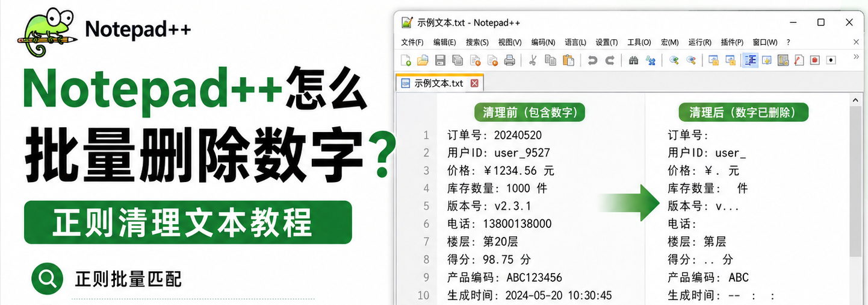Click the green 正则清理文本教程 banner
The image size is (868, 305).
coord(188,222)
